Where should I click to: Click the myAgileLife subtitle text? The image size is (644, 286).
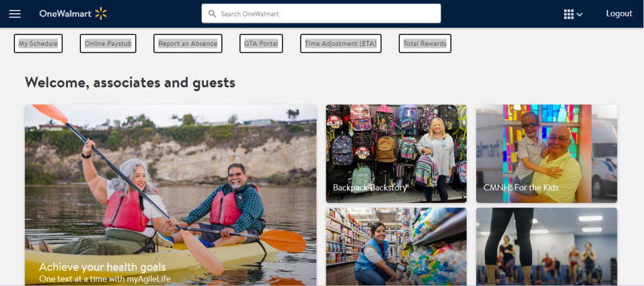point(105,279)
